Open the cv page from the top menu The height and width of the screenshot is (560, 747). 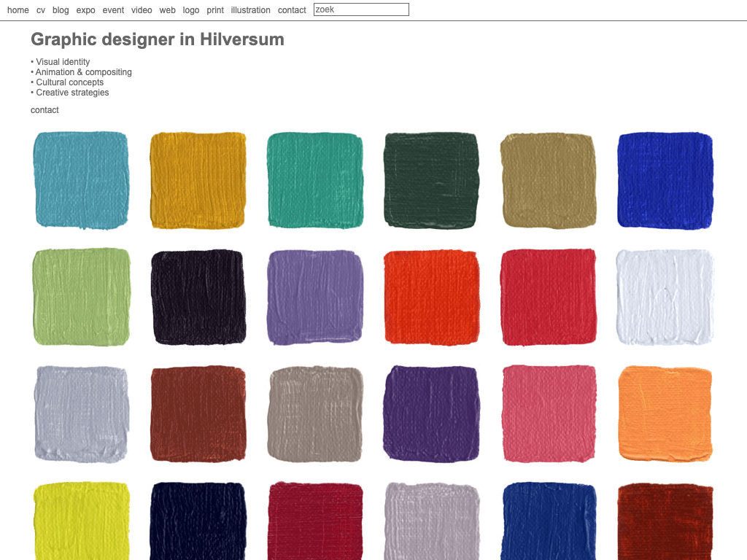[x=41, y=10]
